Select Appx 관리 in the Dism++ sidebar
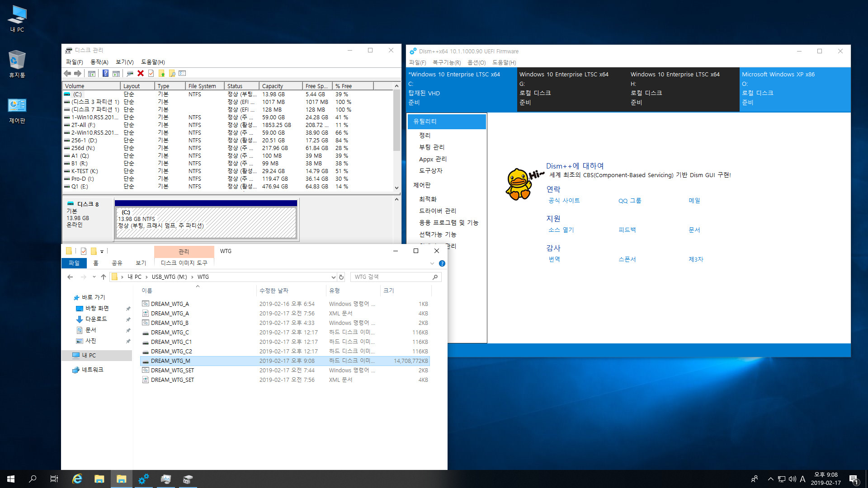 click(433, 159)
